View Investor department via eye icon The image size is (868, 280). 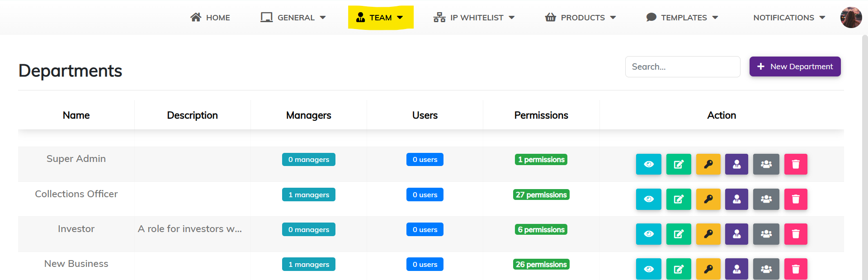click(x=648, y=234)
